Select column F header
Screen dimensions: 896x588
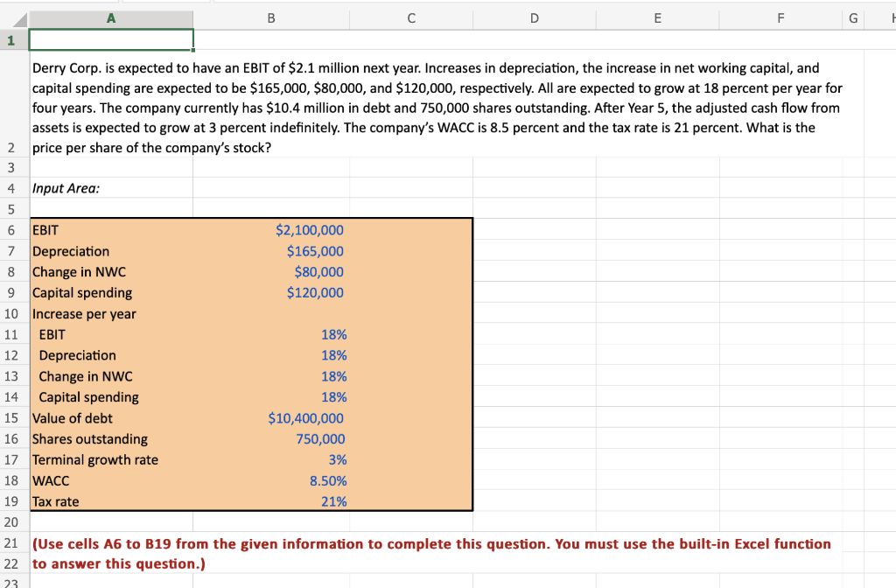pos(780,19)
